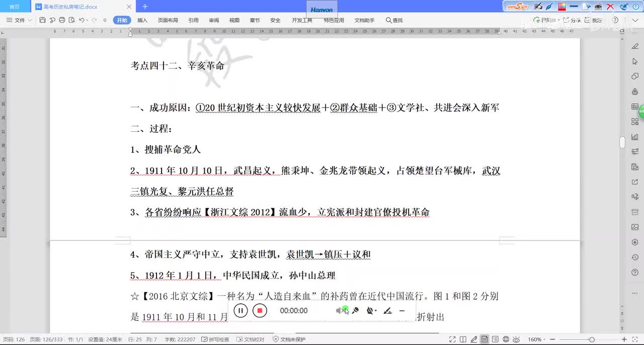This screenshot has height=345, width=644.
Task: Click the Print Preview icon
Action: (71, 20)
